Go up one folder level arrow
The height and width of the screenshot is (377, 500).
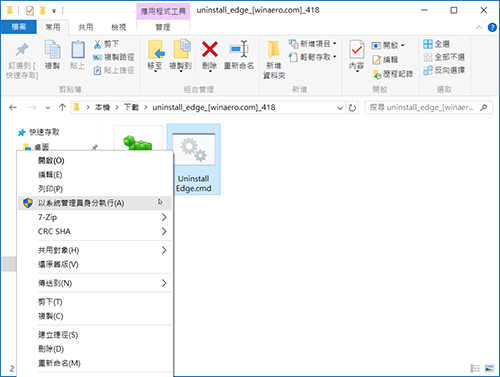coord(62,107)
